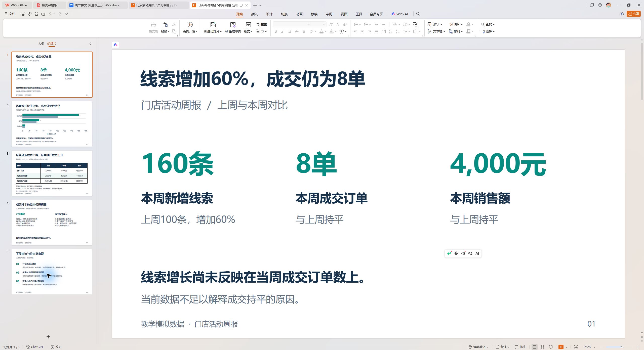
Task: Click the translate icon in floating toolbar
Action: coord(470,253)
